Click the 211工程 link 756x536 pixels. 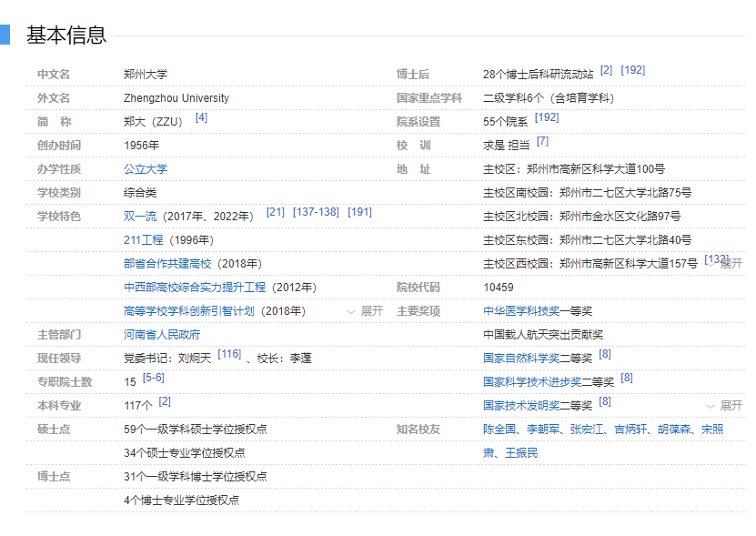[x=144, y=240]
